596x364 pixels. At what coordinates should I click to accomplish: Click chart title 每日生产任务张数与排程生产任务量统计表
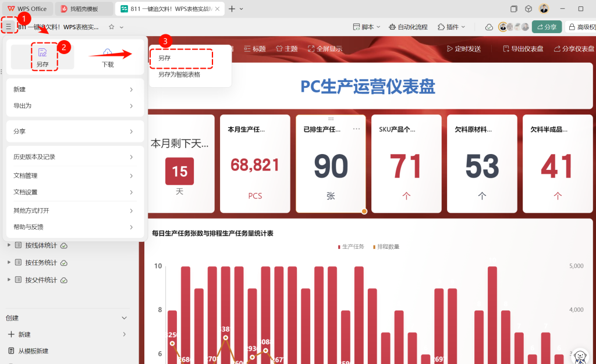(x=212, y=233)
